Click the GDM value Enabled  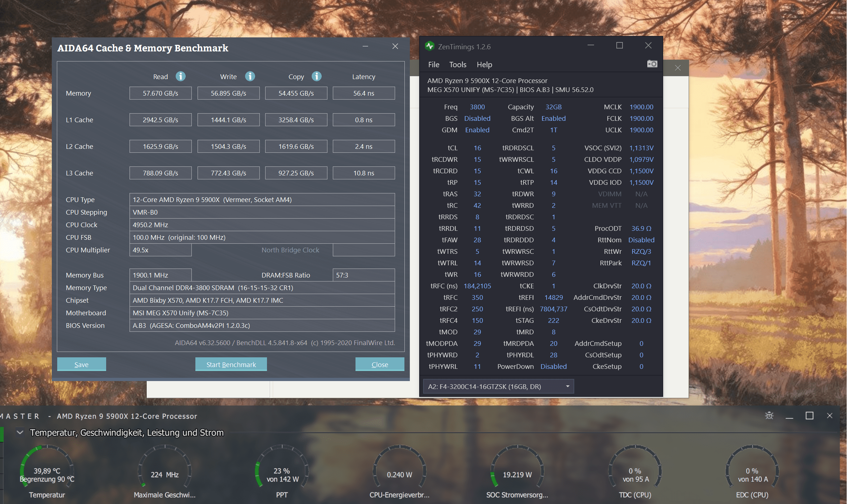477,130
